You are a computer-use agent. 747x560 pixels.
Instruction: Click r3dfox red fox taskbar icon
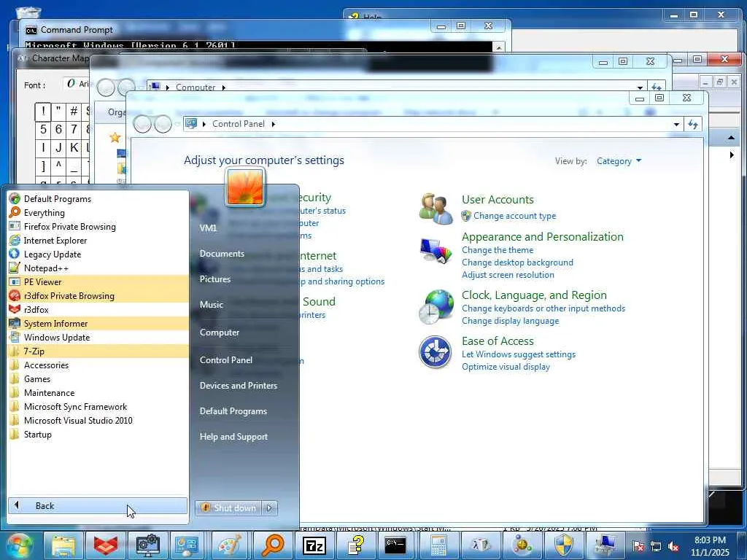coord(106,545)
